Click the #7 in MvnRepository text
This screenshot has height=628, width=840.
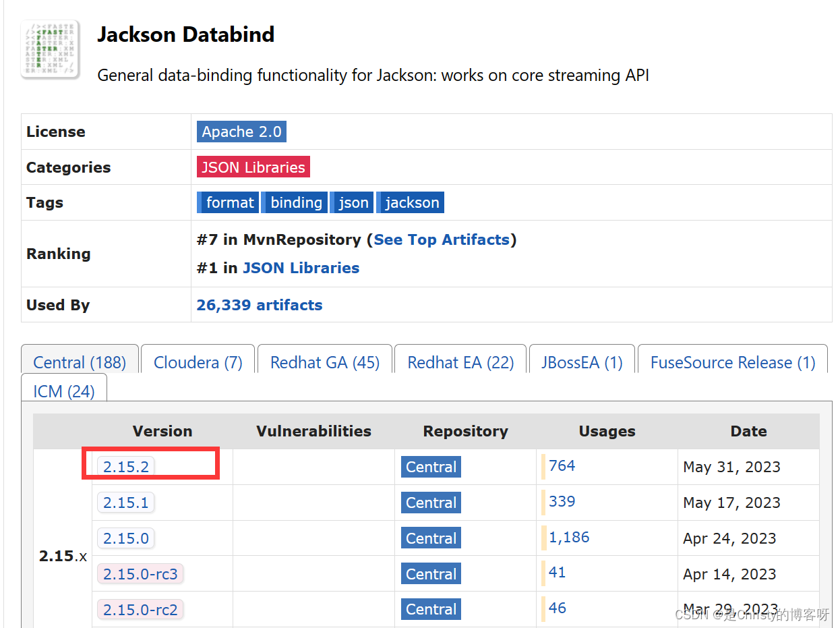point(278,239)
